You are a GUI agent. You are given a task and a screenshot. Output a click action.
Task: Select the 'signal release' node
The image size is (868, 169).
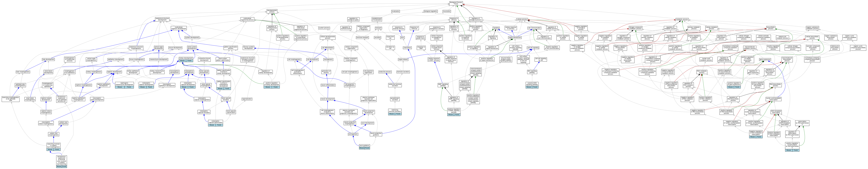click(403, 59)
